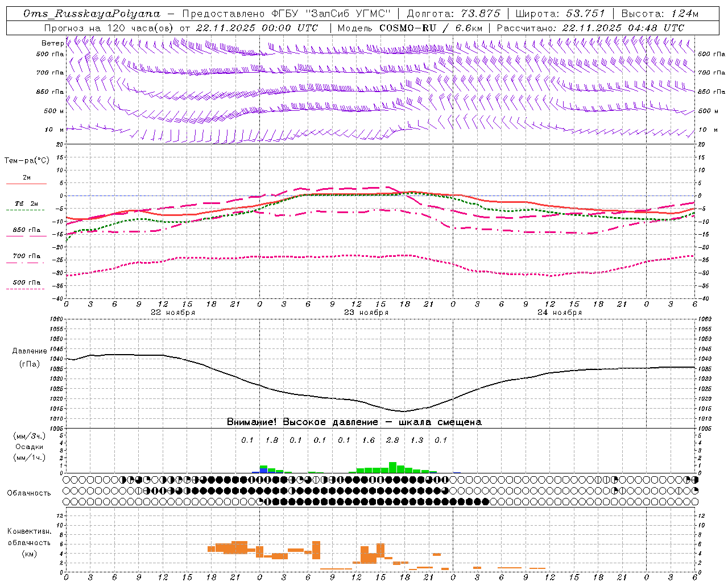The width and height of the screenshot is (728, 582).
Task: Click the longitude value "Долгота: 73.875"
Action: click(453, 14)
